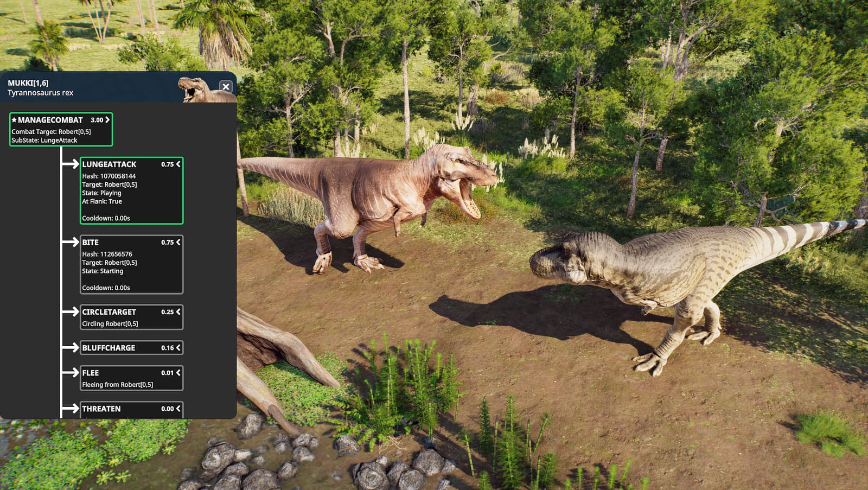Click the star icon beside MANAGECOMBAT
The width and height of the screenshot is (868, 490).
14,120
